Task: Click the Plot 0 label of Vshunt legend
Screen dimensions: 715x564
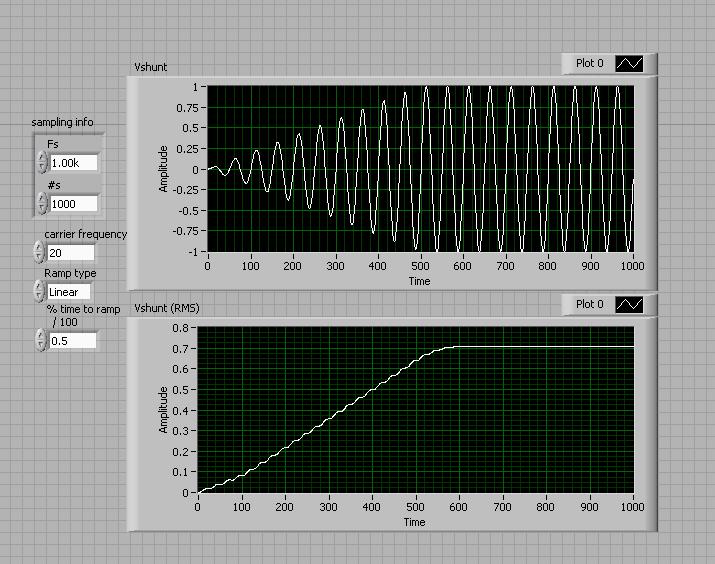Action: coord(590,63)
